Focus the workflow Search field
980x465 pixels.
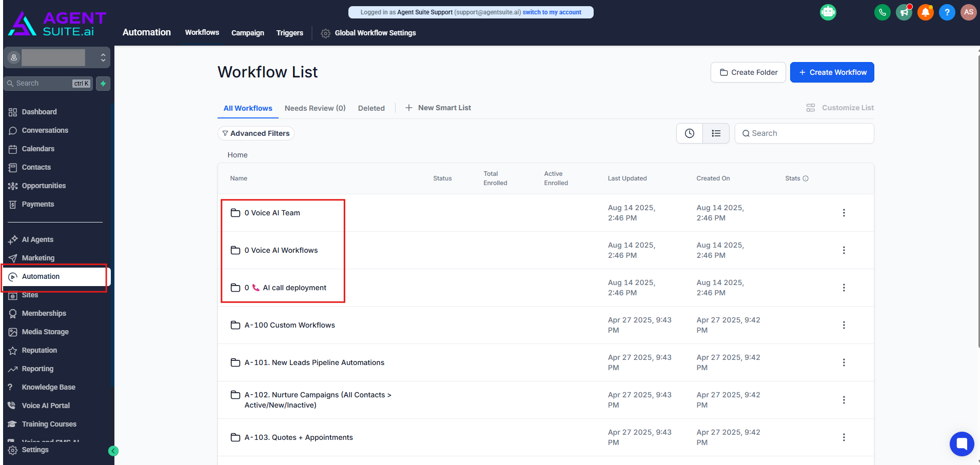click(805, 133)
